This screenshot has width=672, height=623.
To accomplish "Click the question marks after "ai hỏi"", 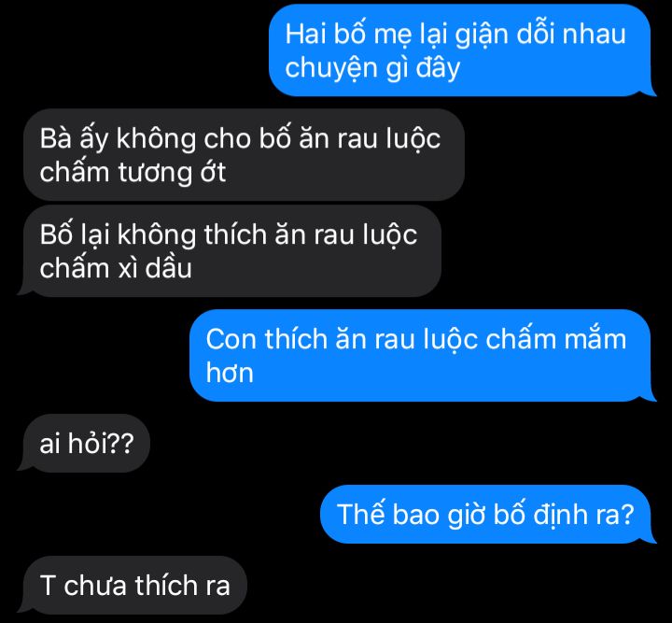I will point(121,444).
